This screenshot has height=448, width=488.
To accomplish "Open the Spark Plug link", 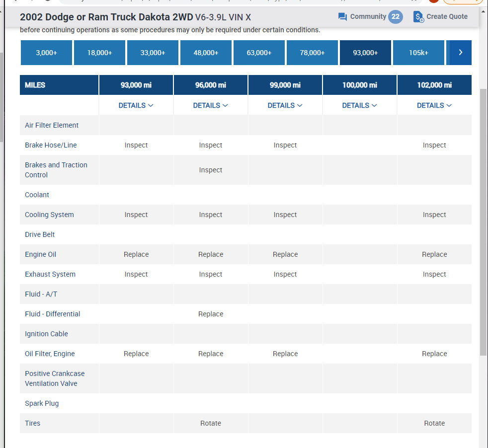I will pyautogui.click(x=42, y=403).
